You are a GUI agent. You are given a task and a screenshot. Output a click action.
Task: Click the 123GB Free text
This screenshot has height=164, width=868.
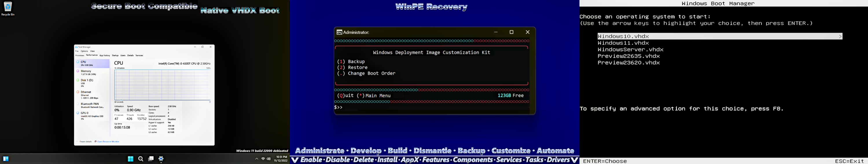click(510, 96)
